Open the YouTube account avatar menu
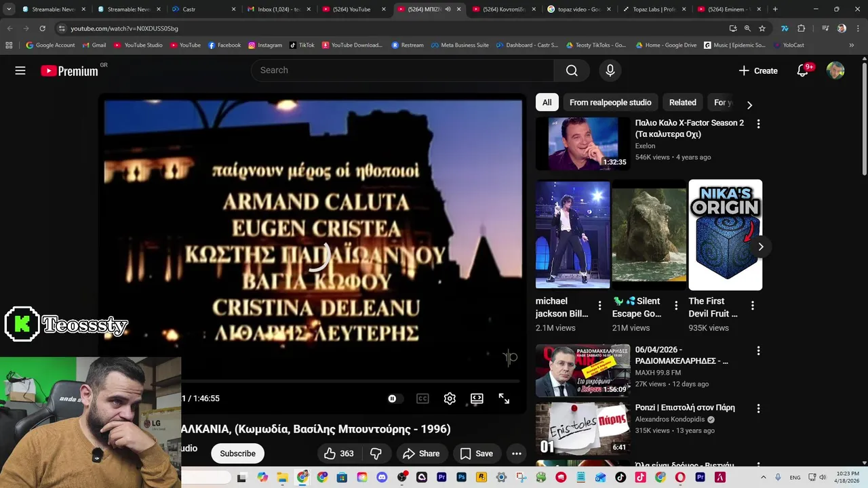The width and height of the screenshot is (868, 488). [x=835, y=70]
